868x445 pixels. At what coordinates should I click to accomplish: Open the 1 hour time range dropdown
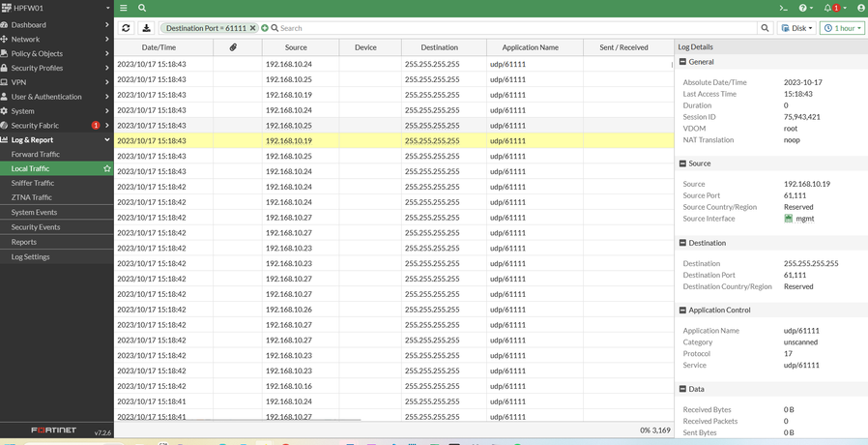click(842, 28)
